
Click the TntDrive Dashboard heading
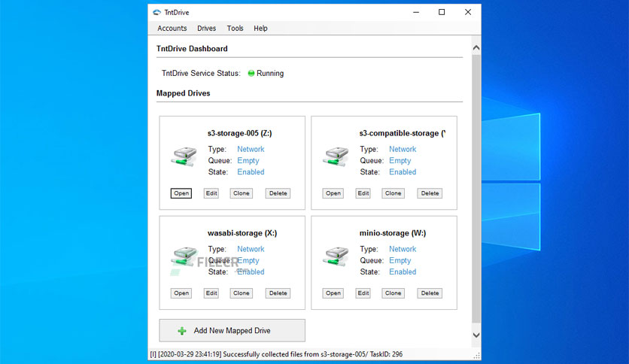(192, 48)
